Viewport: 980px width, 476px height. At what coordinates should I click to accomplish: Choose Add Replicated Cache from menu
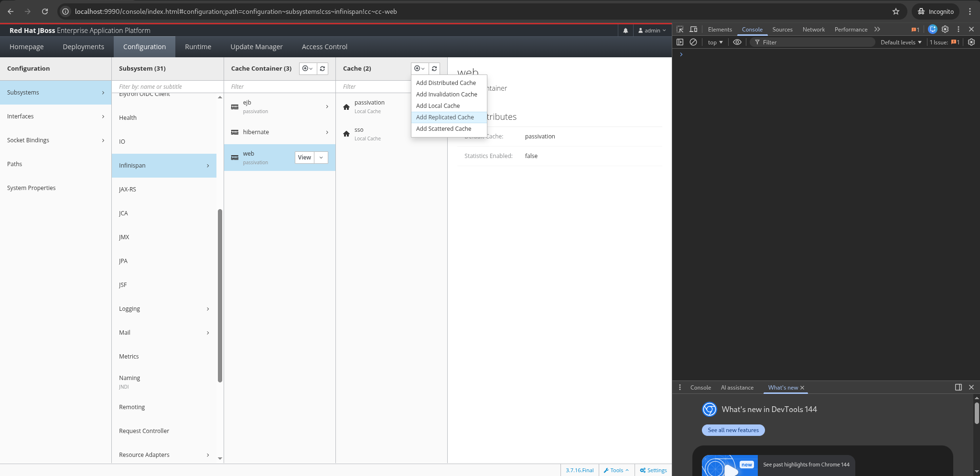point(445,117)
